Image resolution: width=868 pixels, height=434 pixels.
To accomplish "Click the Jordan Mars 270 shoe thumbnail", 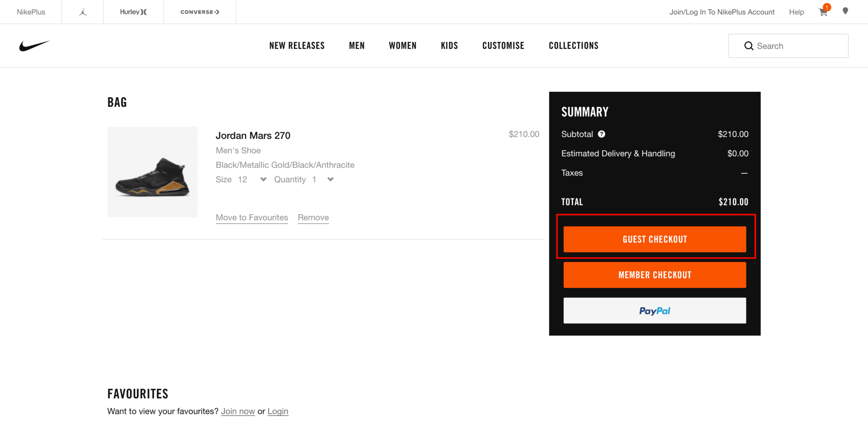I will (153, 172).
